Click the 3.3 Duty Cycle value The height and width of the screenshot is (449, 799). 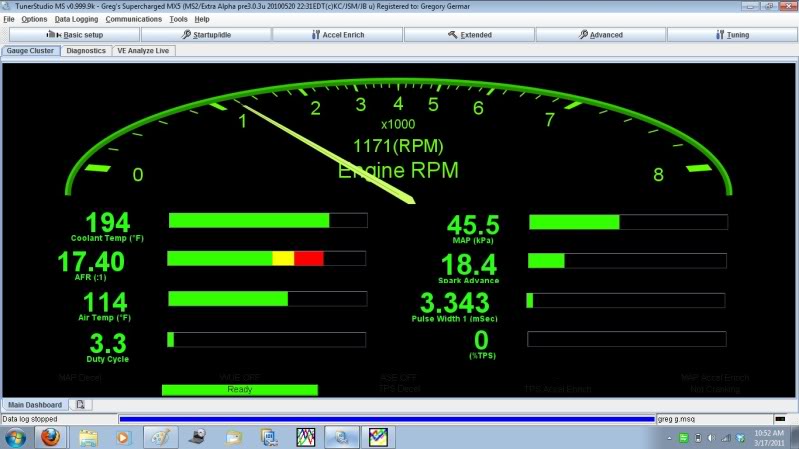[108, 344]
